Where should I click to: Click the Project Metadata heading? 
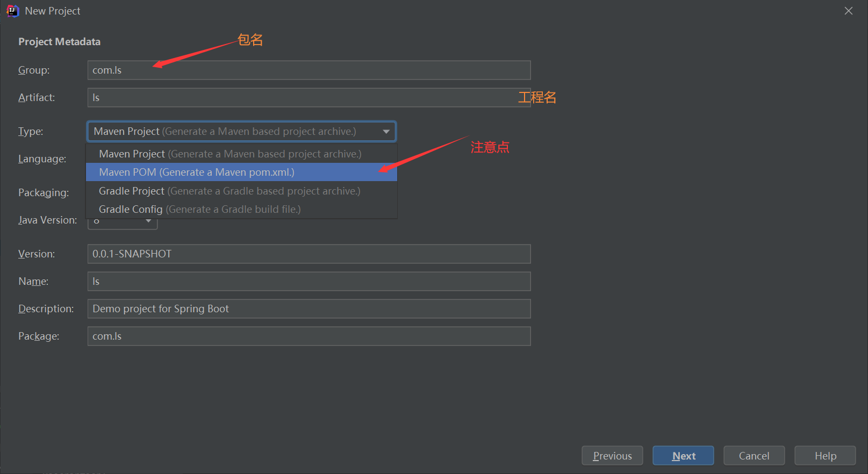(x=60, y=42)
